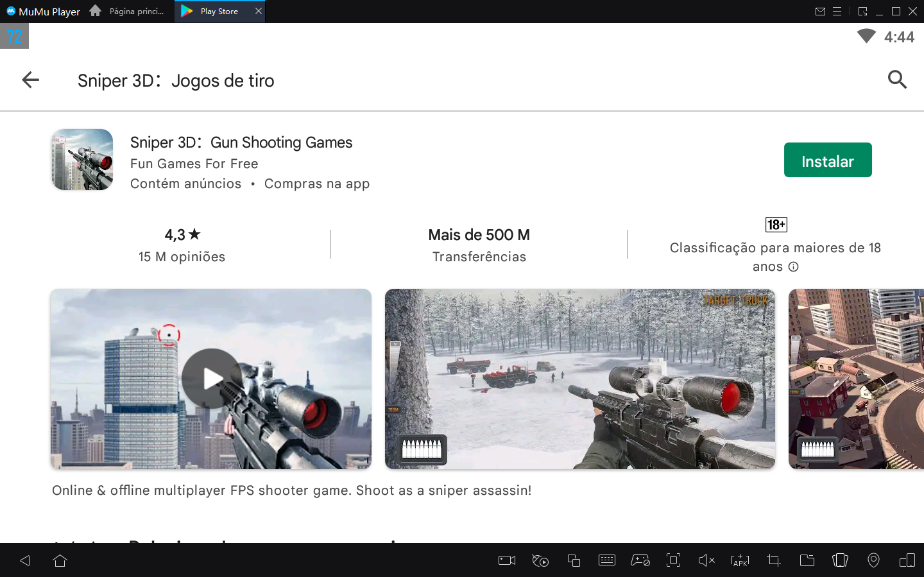Screen dimensions: 924x577
Task: Open the Play Store search
Action: click(x=897, y=80)
